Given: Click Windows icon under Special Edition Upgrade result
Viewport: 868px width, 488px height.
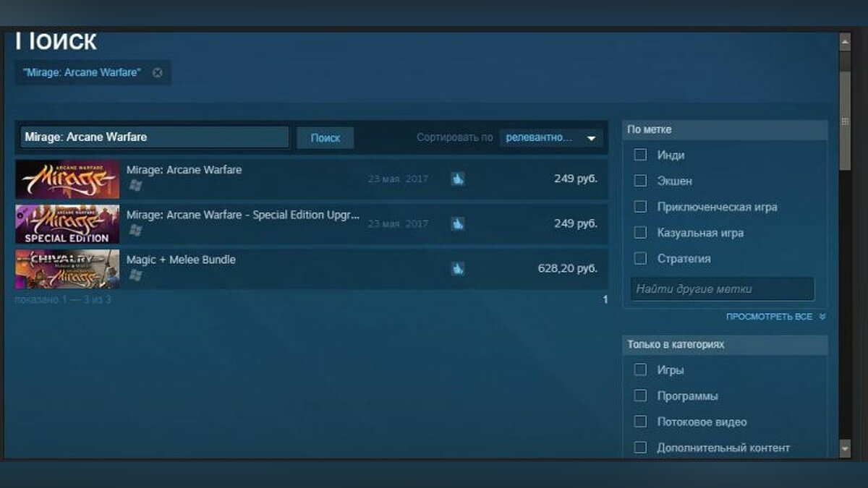Looking at the screenshot, I should pyautogui.click(x=135, y=231).
